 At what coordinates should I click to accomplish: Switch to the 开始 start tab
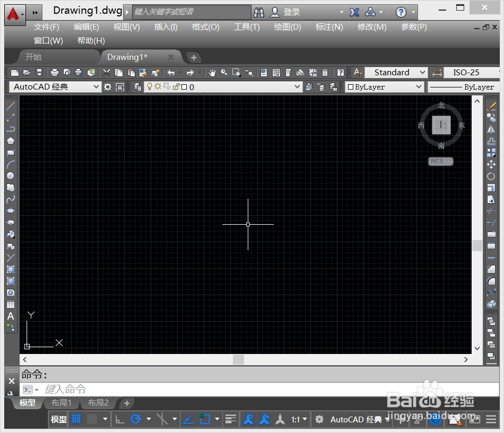coord(33,57)
